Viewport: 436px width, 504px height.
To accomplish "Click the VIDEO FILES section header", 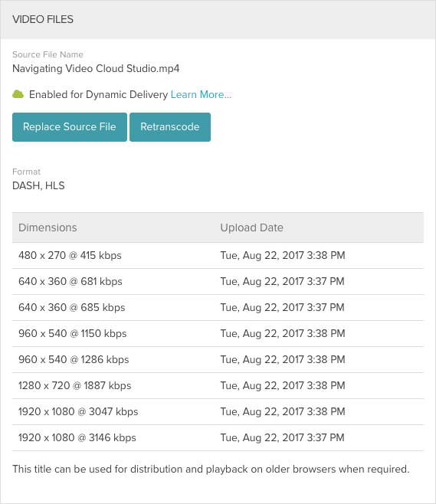I will 43,19.
